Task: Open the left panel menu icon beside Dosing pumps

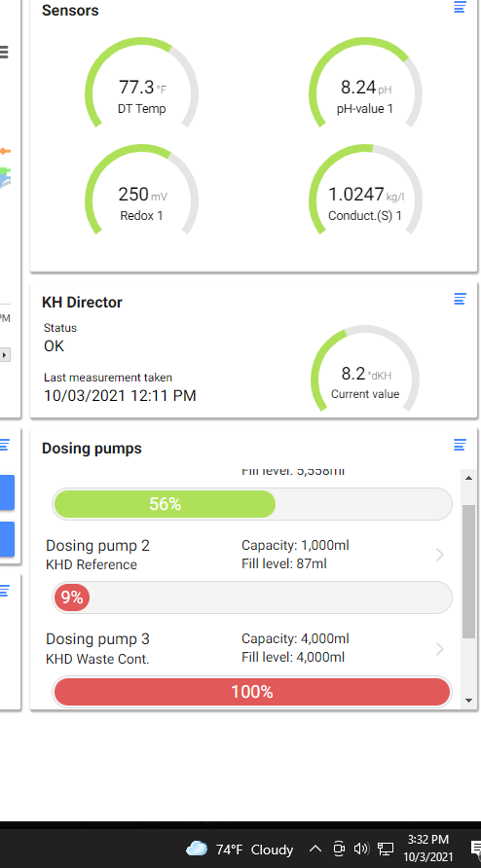Action: click(5, 445)
